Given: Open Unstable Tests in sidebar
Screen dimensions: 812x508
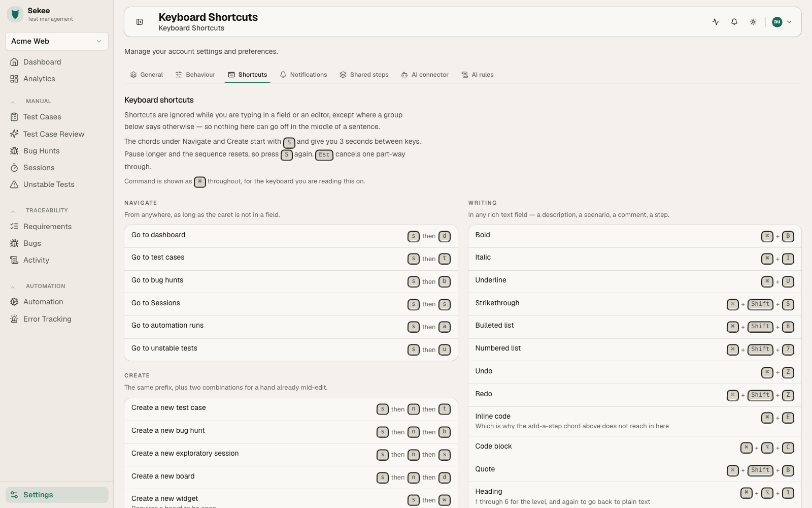Looking at the screenshot, I should tap(57, 184).
